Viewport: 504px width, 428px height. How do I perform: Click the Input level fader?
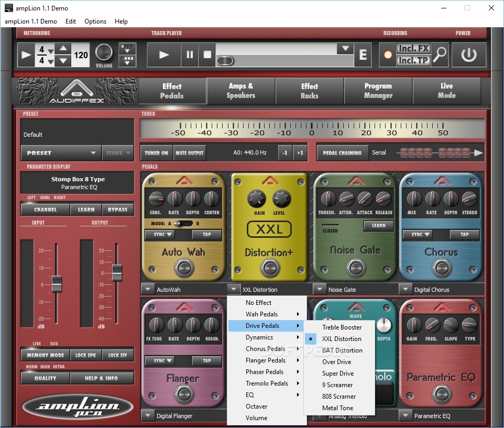pyautogui.click(x=57, y=284)
